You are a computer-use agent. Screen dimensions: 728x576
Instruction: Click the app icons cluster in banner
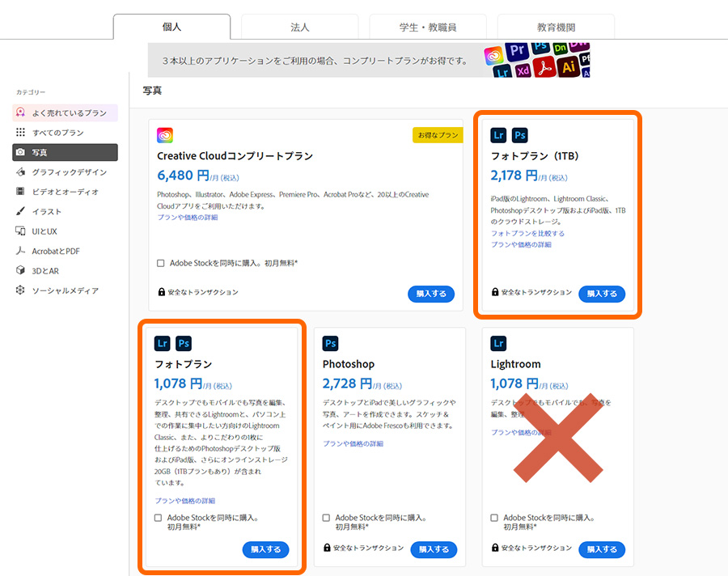[x=537, y=60]
